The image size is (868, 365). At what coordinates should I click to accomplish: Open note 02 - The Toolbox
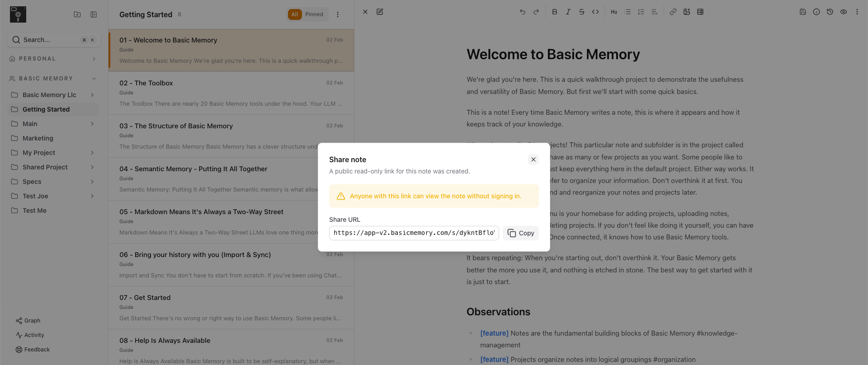pyautogui.click(x=231, y=93)
